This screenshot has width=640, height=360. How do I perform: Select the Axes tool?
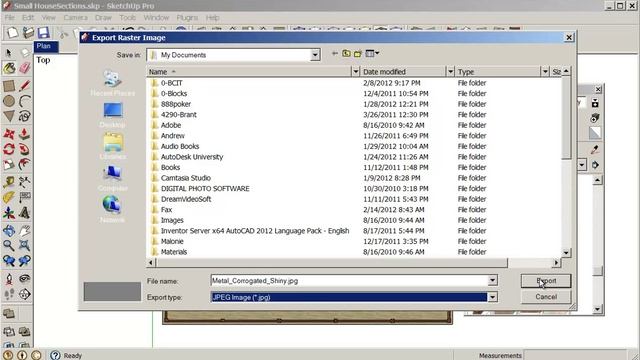[x=9, y=213]
